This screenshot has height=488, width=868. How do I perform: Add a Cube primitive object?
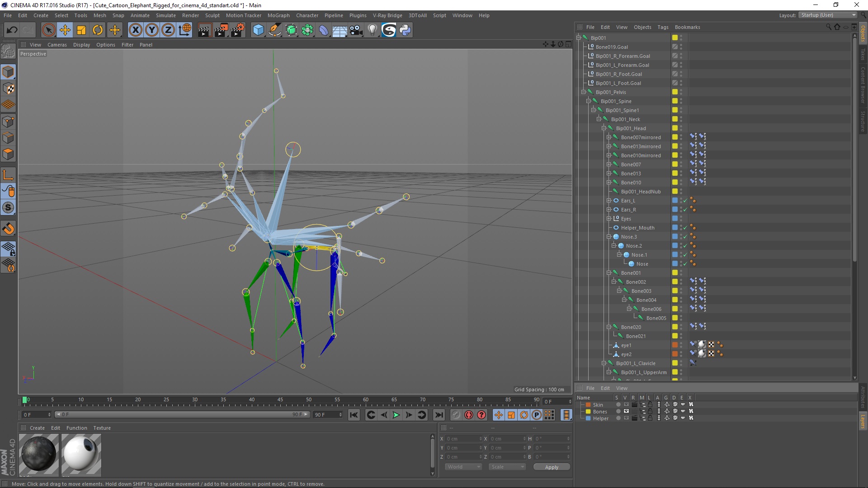click(x=258, y=30)
